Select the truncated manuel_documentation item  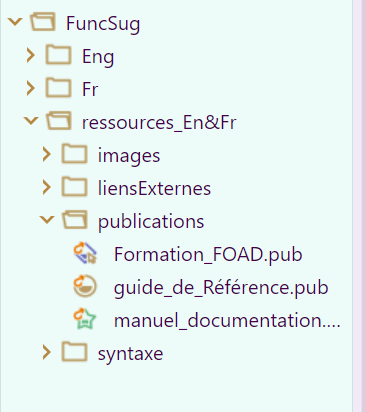coord(227,320)
